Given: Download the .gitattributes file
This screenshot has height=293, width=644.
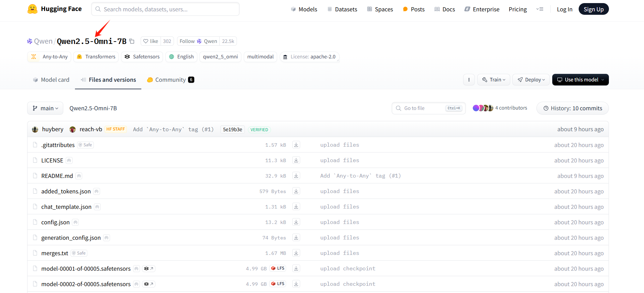Looking at the screenshot, I should click(296, 145).
